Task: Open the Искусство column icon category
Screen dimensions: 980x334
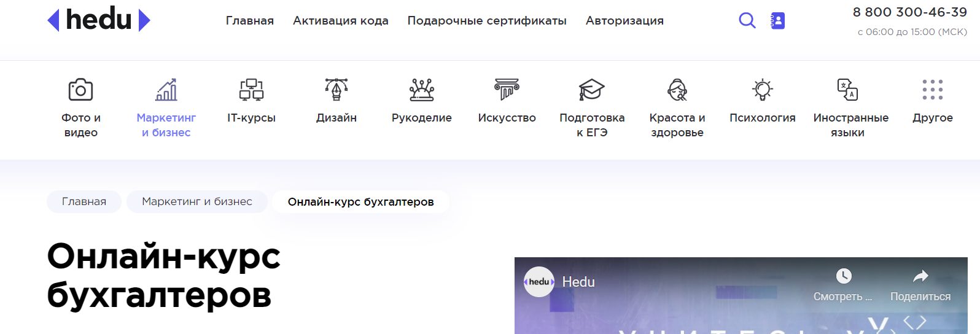Action: tap(507, 90)
